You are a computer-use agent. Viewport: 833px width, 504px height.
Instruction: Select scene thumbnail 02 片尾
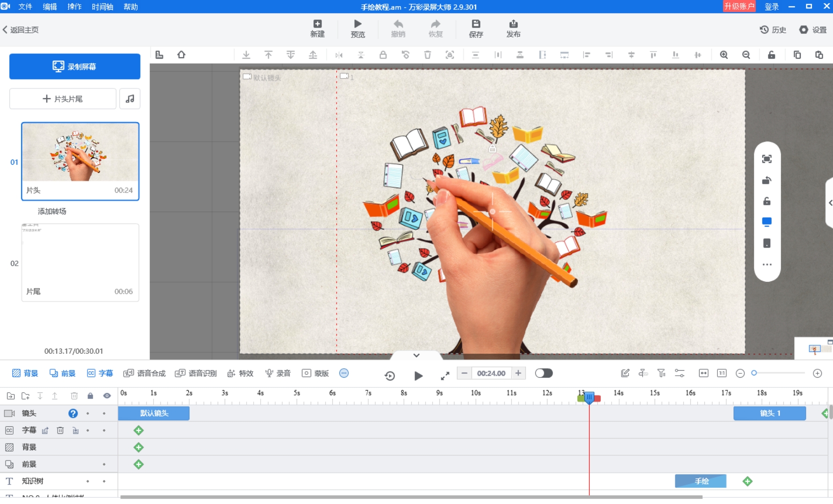[x=80, y=263]
